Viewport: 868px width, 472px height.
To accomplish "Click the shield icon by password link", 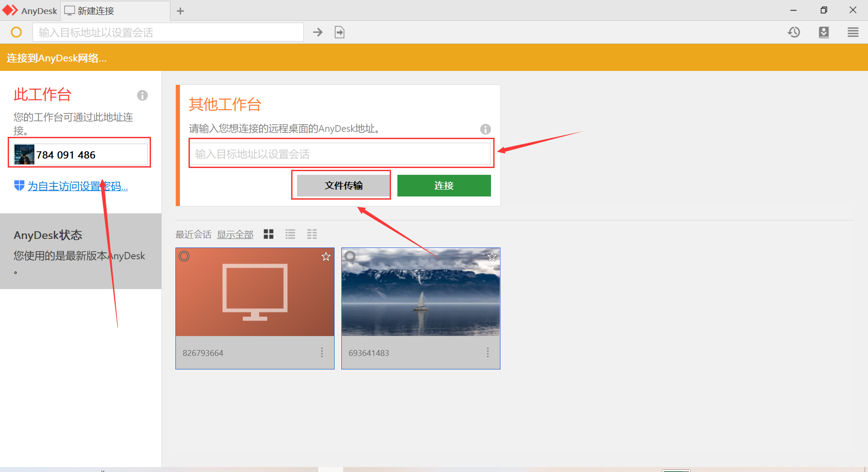I will 19,186.
